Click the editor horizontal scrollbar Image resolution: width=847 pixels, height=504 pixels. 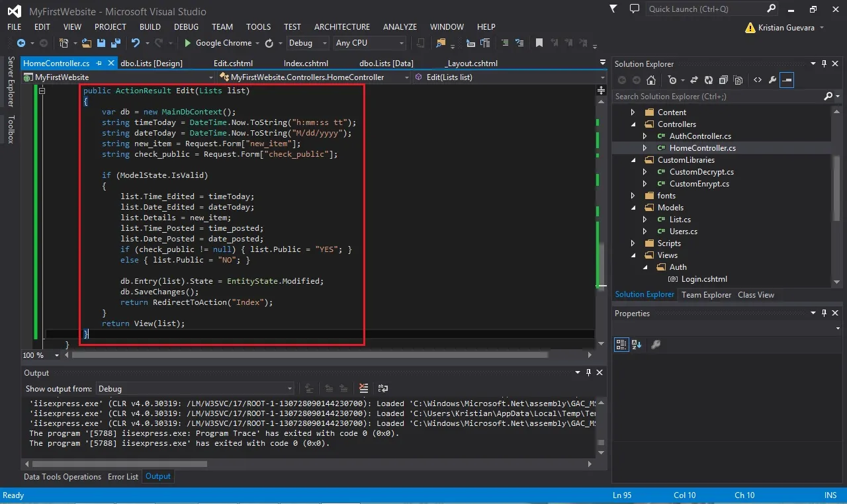coord(310,355)
